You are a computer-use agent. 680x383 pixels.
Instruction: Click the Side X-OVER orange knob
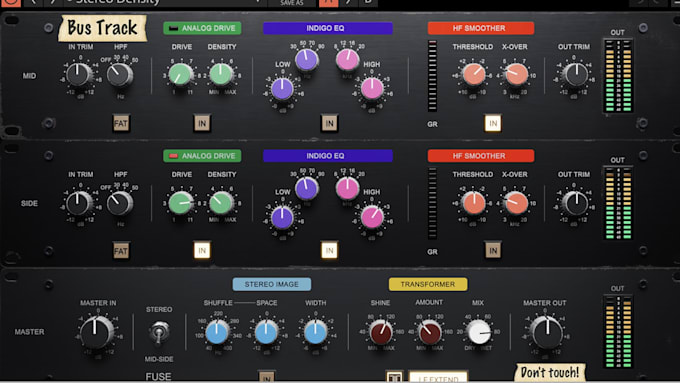click(516, 203)
